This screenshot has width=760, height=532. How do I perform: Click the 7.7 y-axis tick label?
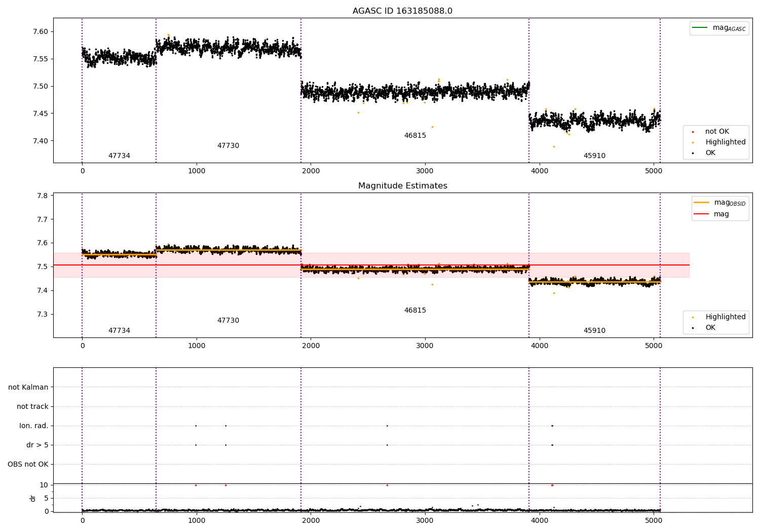coord(43,219)
